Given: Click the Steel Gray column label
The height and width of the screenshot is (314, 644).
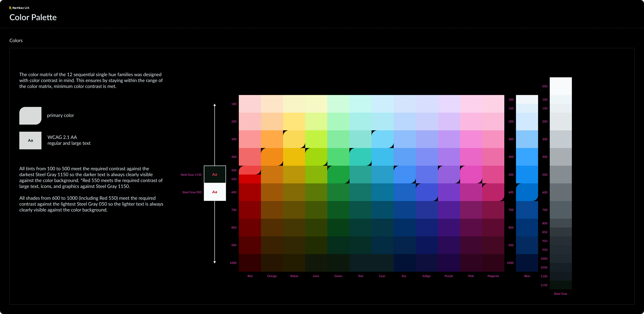Looking at the screenshot, I should tap(560, 294).
